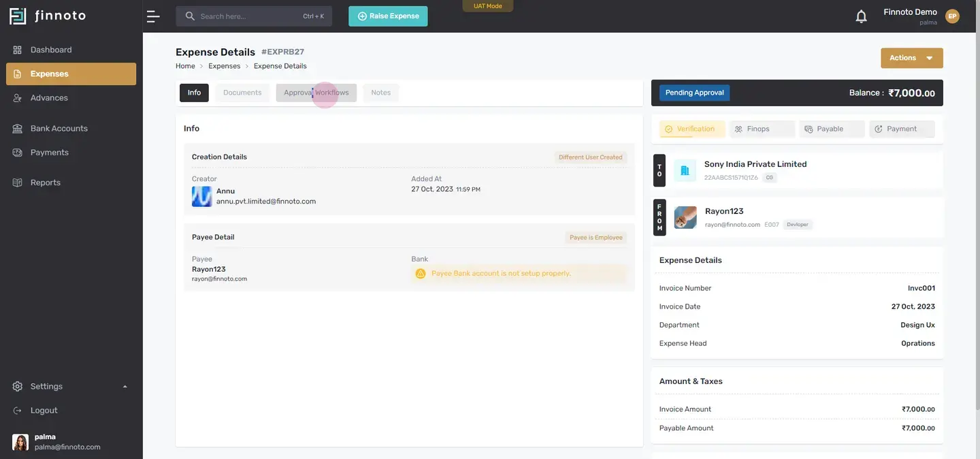Switch to the Notes tab
Screen dimensions: 980x459
pyautogui.click(x=381, y=93)
